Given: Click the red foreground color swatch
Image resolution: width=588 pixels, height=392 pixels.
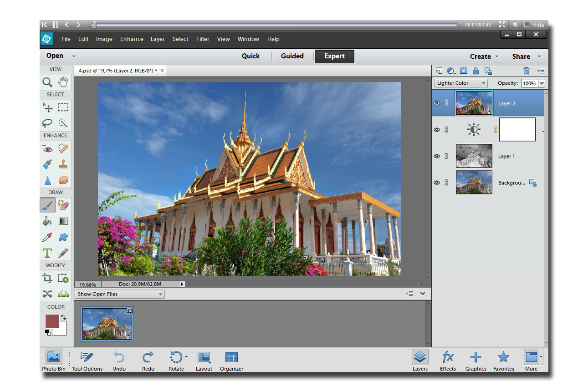Looking at the screenshot, I should [52, 321].
